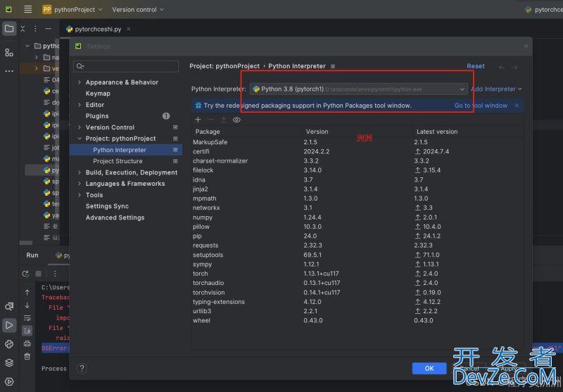Open the Python Interpreter dropdown

point(359,89)
